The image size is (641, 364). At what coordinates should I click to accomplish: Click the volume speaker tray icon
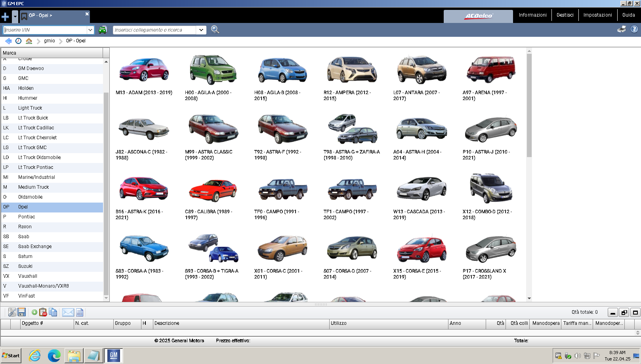578,356
